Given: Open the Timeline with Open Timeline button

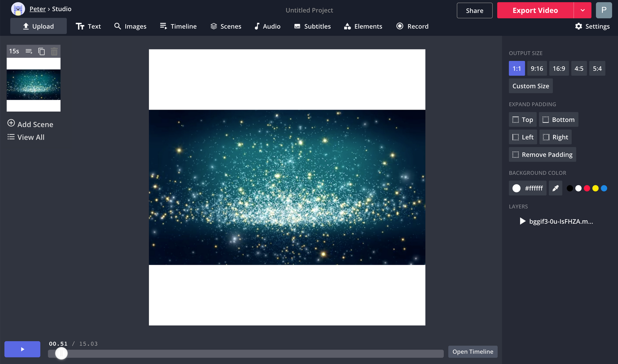Looking at the screenshot, I should pos(472,351).
